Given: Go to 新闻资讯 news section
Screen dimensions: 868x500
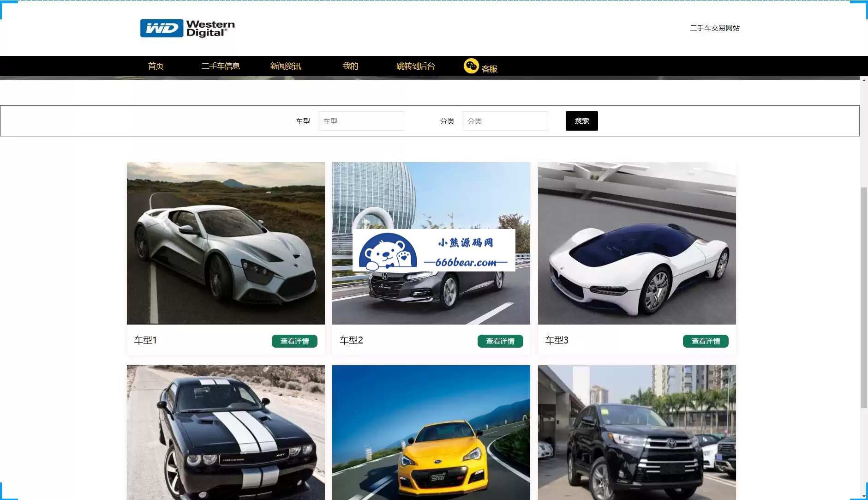Looking at the screenshot, I should (285, 66).
